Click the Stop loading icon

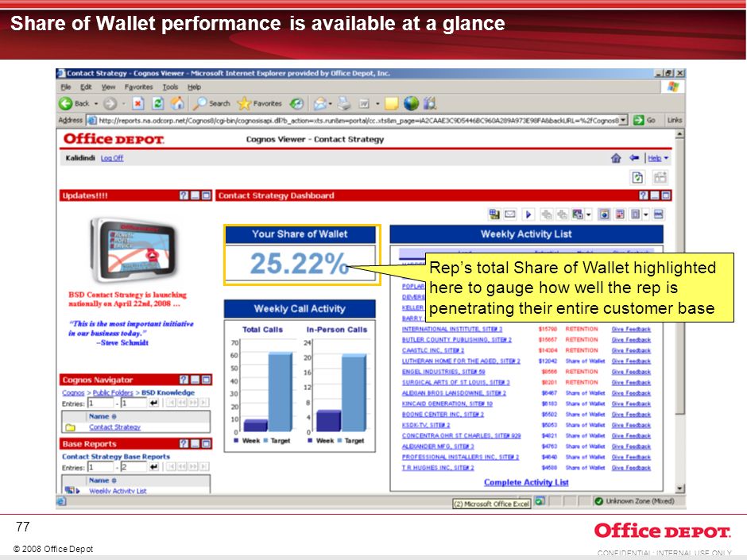138,103
